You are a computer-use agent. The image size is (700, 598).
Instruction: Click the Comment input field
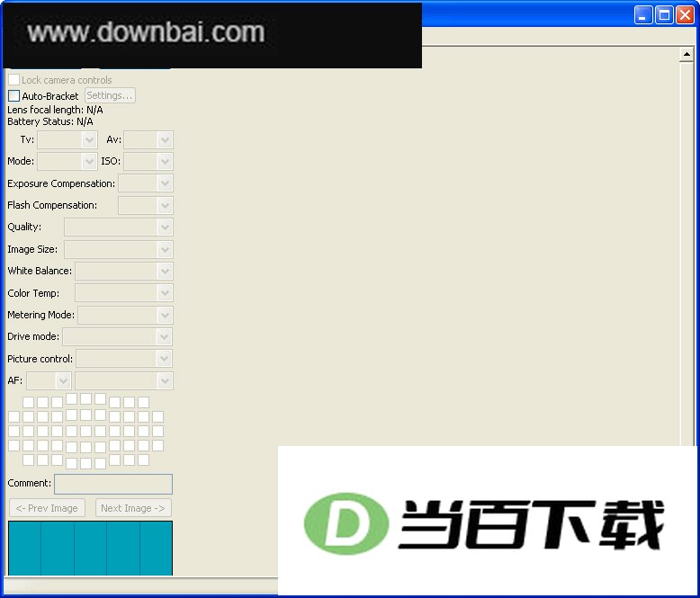[x=113, y=484]
